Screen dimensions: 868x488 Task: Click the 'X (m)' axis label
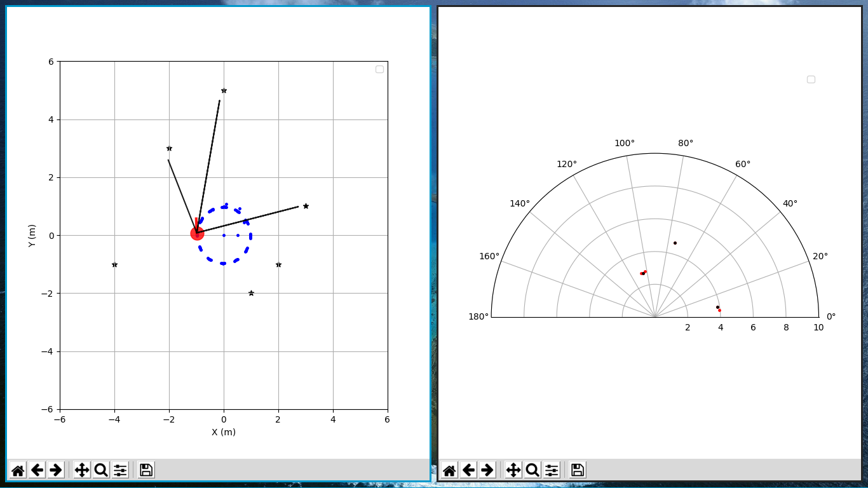point(224,432)
